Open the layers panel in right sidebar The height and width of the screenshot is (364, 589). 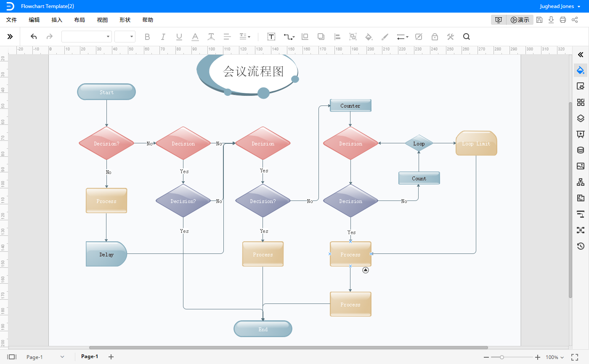point(581,118)
